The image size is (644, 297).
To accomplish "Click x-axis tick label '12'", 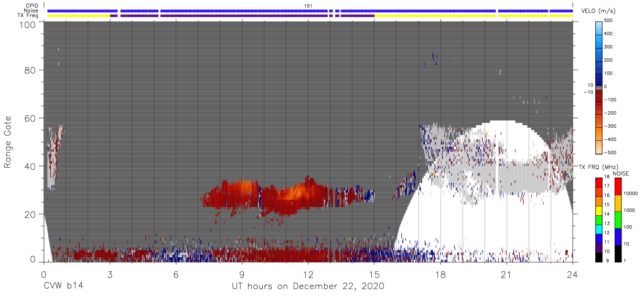I will 308,274.
